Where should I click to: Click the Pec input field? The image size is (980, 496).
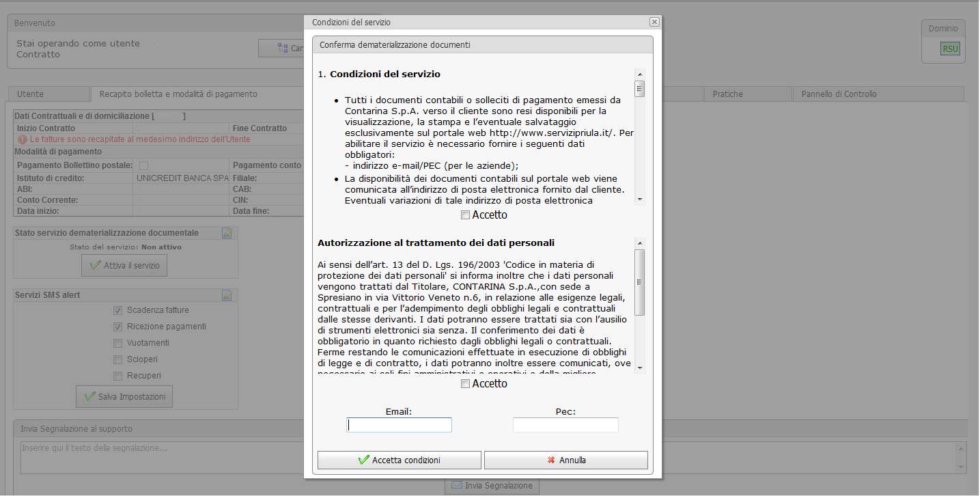565,425
